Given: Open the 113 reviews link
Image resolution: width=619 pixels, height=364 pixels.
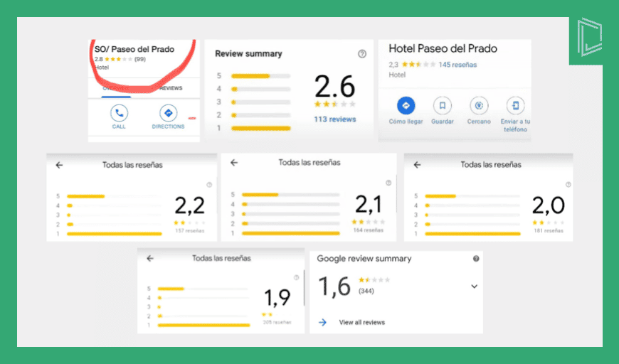Looking at the screenshot, I should (x=335, y=119).
